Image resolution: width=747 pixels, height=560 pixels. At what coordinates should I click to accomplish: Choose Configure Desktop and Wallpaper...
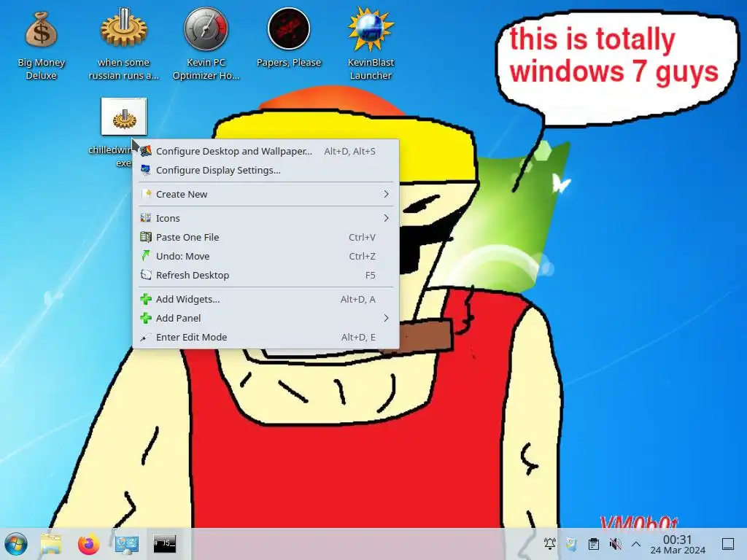[x=266, y=151]
